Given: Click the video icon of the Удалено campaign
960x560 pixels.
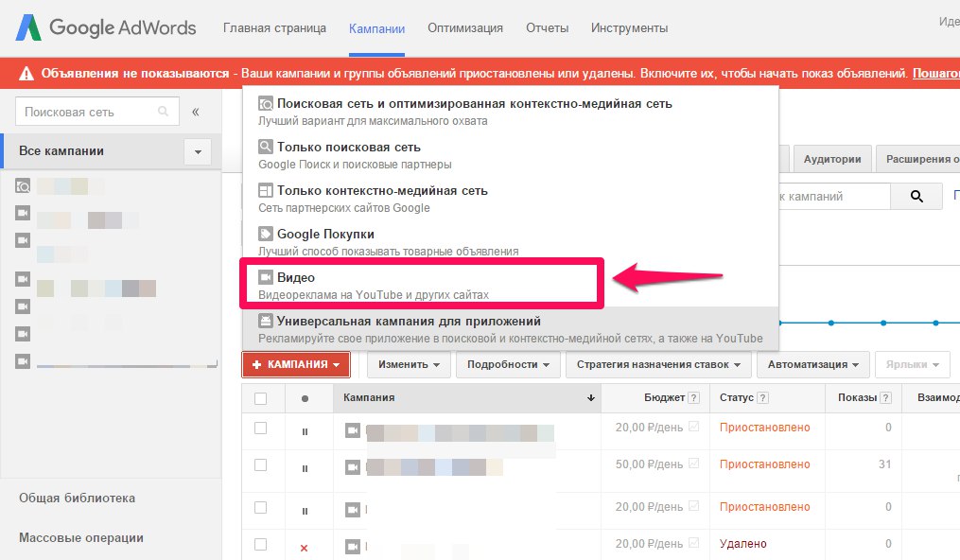Looking at the screenshot, I should pyautogui.click(x=353, y=546).
